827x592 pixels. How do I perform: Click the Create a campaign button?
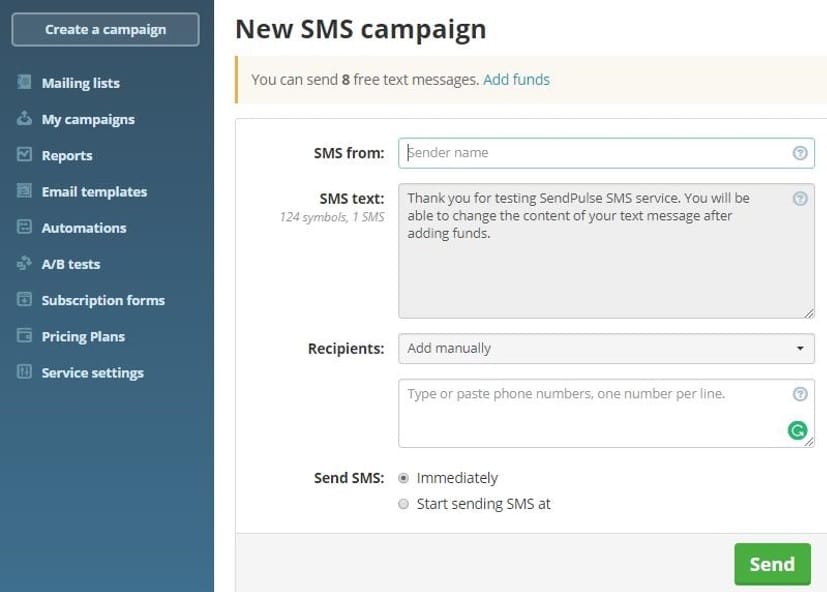(x=105, y=30)
